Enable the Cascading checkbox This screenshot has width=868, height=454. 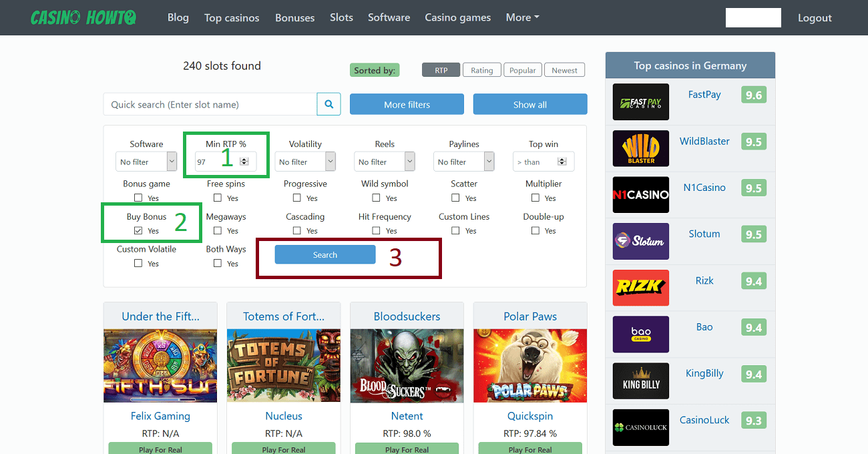click(297, 230)
